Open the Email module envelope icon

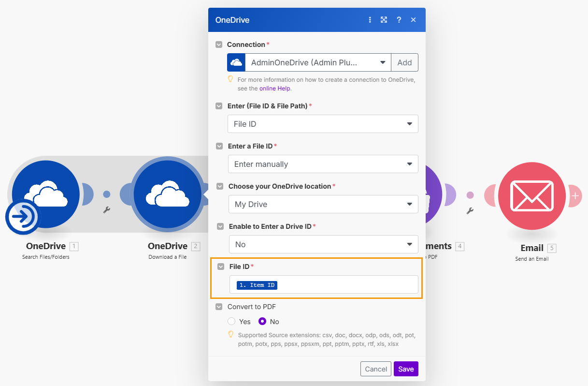[532, 195]
